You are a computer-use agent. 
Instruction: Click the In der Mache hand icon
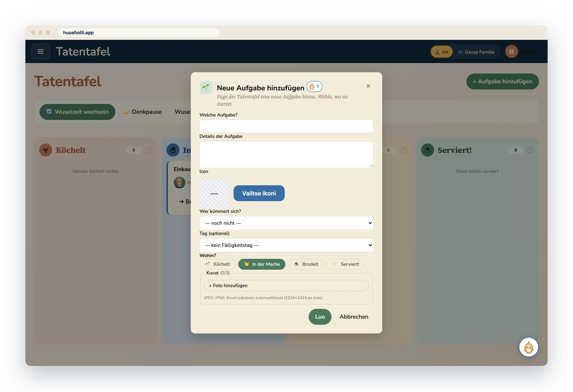(x=173, y=150)
